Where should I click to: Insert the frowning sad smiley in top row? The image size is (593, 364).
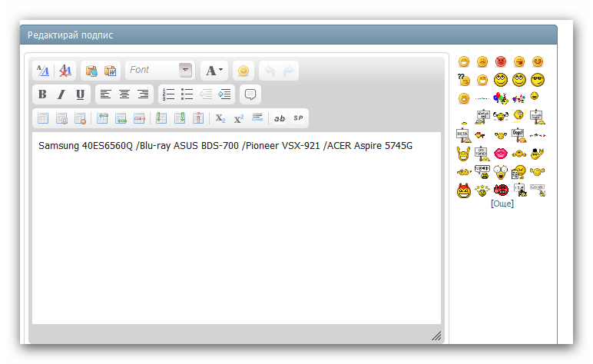(482, 61)
